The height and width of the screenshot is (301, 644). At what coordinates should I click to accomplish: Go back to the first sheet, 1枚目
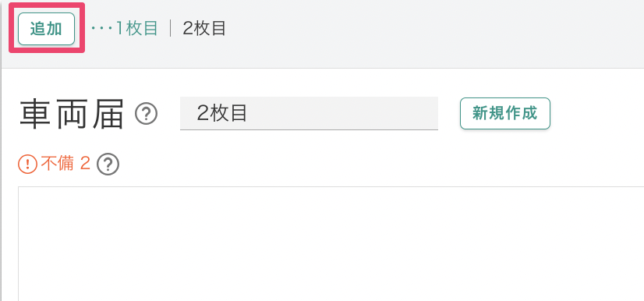pyautogui.click(x=136, y=28)
